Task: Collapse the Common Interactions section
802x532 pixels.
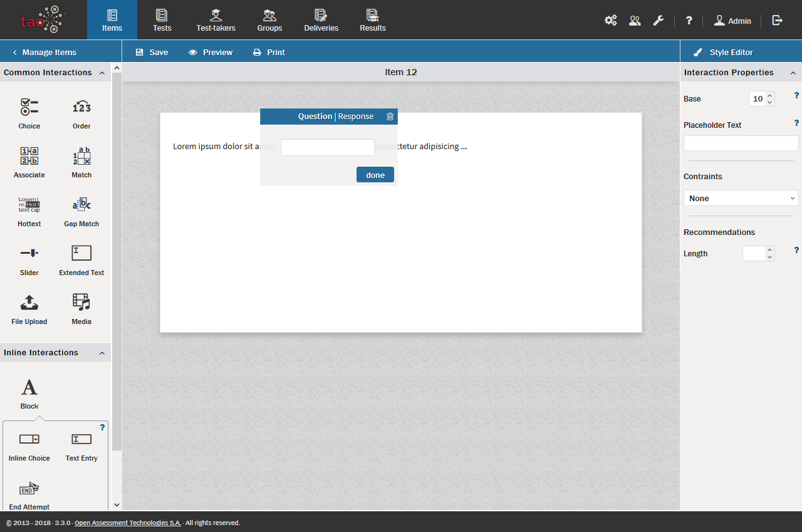Action: pos(102,73)
